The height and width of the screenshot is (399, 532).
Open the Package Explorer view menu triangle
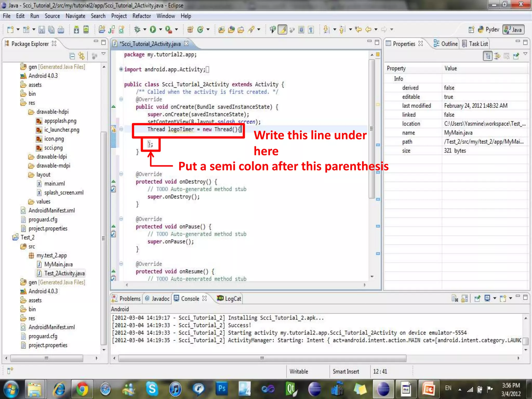pyautogui.click(x=103, y=54)
